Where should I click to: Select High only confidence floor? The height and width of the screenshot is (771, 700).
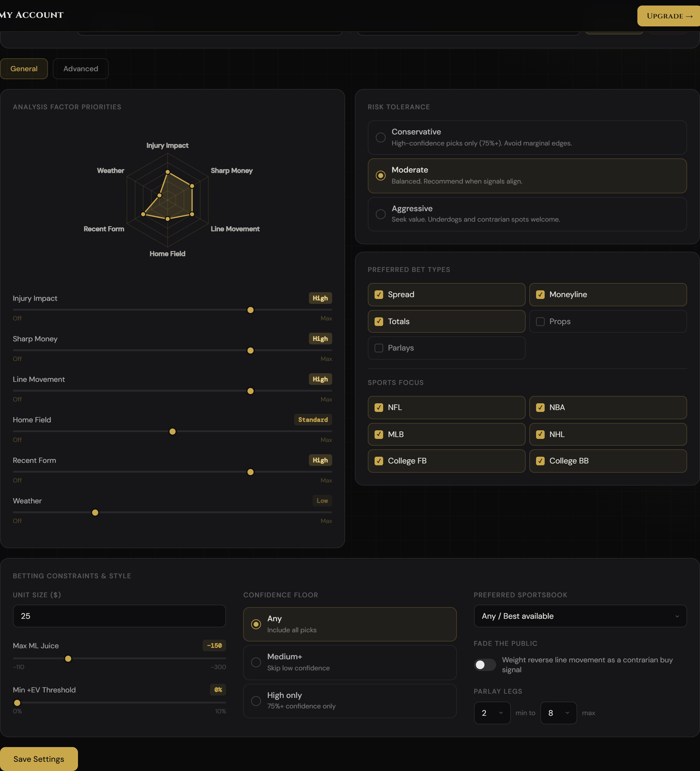[x=350, y=701]
